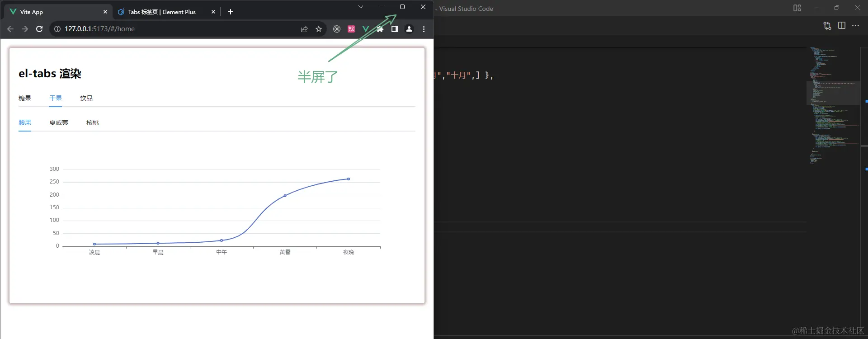
Task: Open VS Code editor More Actions menu
Action: pos(856,26)
